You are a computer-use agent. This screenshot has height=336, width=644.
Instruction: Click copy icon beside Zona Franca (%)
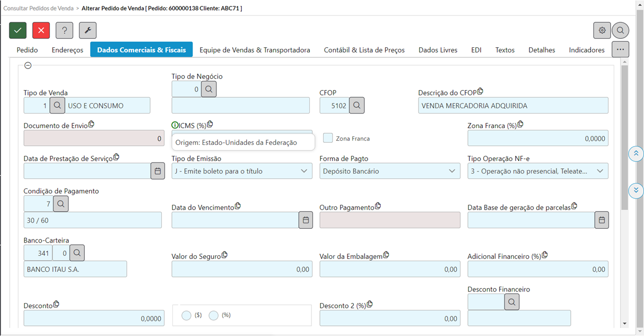520,124
